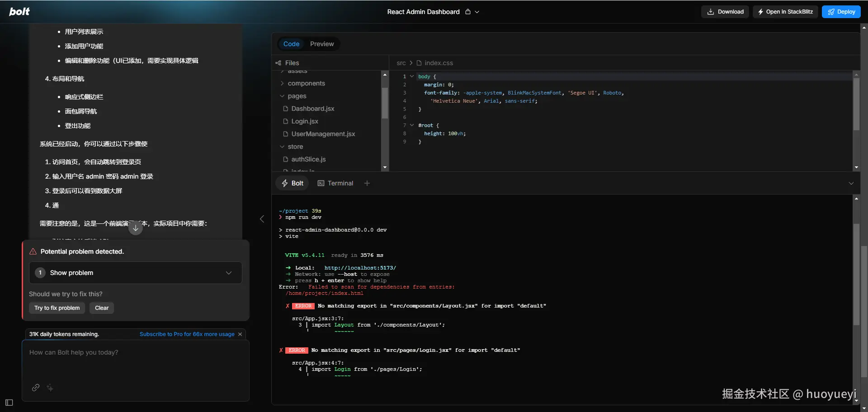The width and height of the screenshot is (868, 412).
Task: Click the file tree vertical scrollbar
Action: (385, 103)
